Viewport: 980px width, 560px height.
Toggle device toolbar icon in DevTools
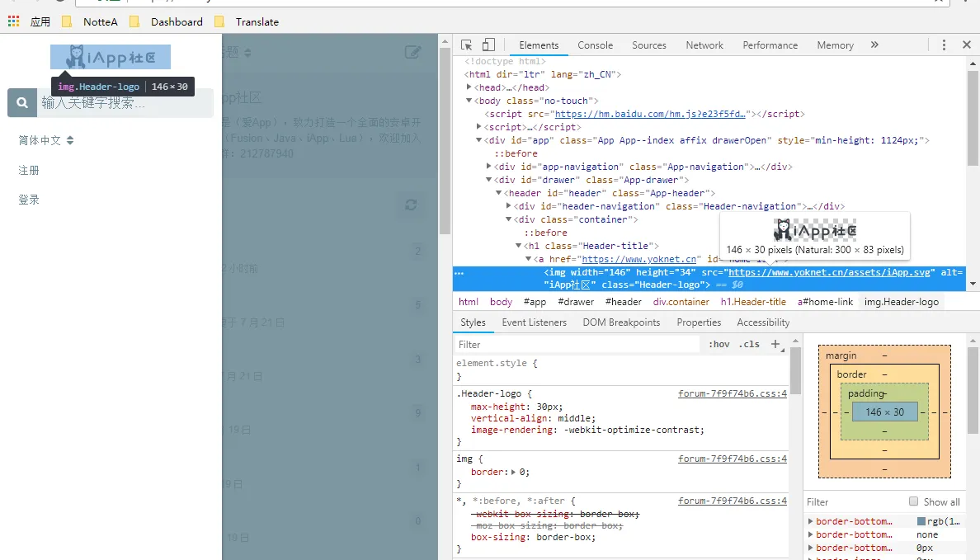click(488, 45)
